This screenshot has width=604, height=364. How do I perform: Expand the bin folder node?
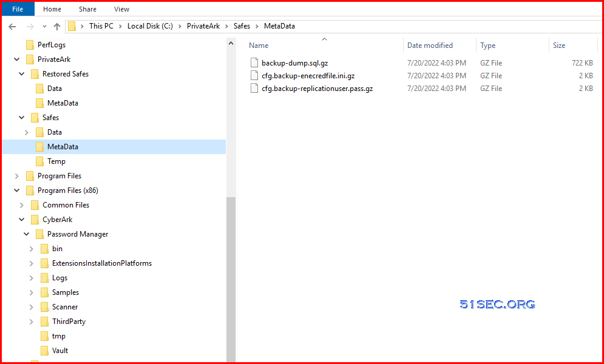[32, 249]
